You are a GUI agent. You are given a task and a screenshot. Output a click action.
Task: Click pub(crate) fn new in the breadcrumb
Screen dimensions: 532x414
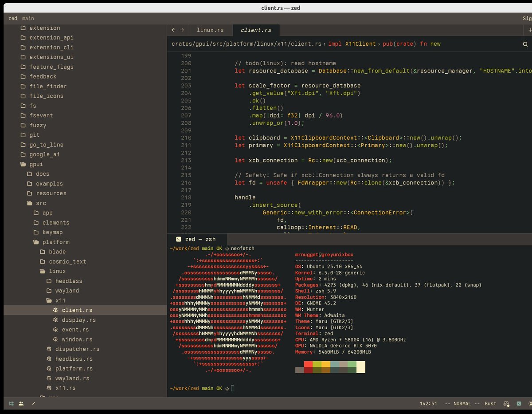[x=411, y=44]
